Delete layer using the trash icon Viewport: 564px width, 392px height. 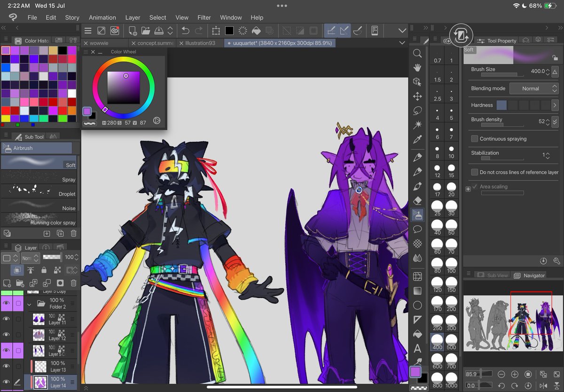pos(73,283)
